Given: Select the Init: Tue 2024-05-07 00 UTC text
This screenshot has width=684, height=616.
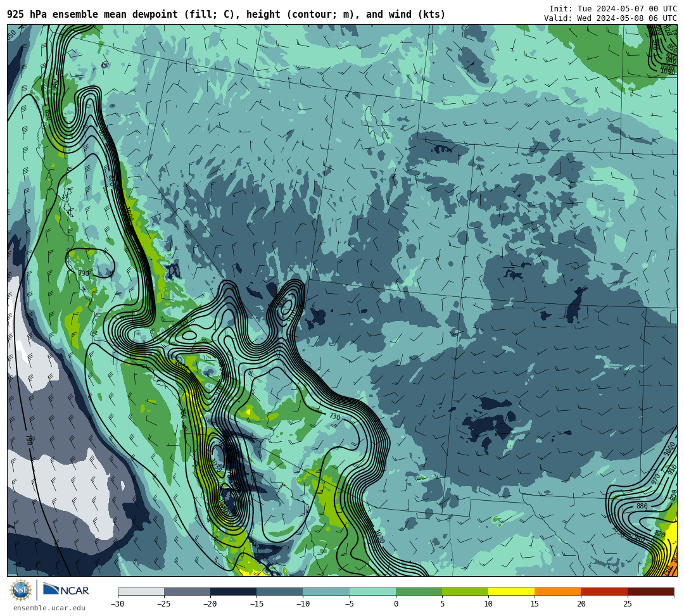Looking at the screenshot, I should 613,9.
